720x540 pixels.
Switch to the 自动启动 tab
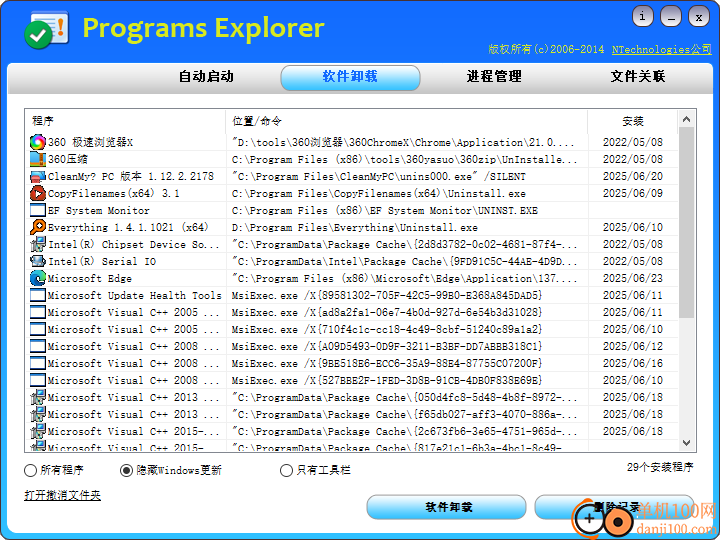pyautogui.click(x=206, y=77)
